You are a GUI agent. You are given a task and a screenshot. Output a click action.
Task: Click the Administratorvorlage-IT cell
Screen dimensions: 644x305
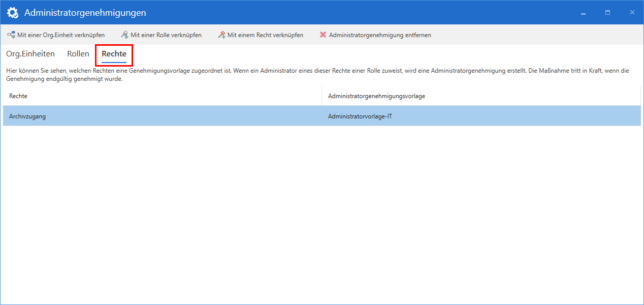pos(361,115)
